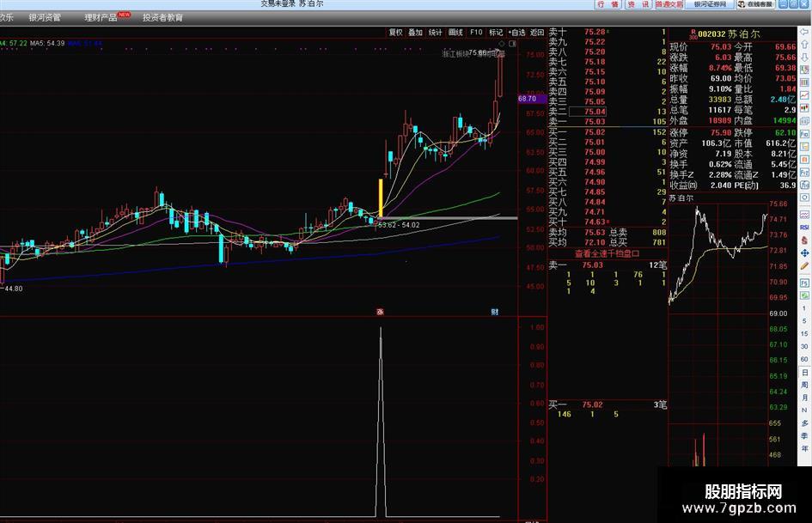
Task: Select the 买一 75.02 bid price row
Action: coord(607,132)
